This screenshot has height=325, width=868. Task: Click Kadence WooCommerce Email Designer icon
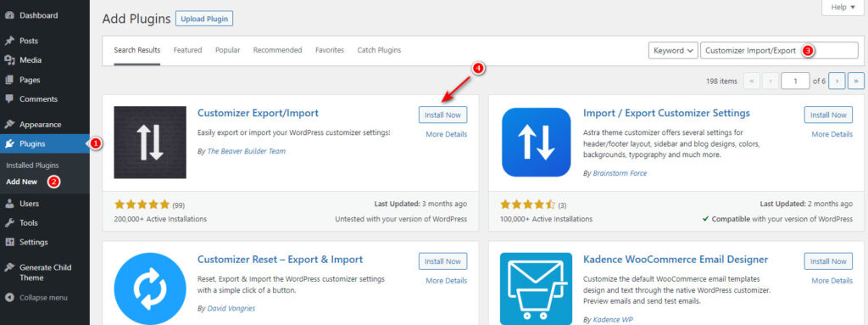[536, 289]
